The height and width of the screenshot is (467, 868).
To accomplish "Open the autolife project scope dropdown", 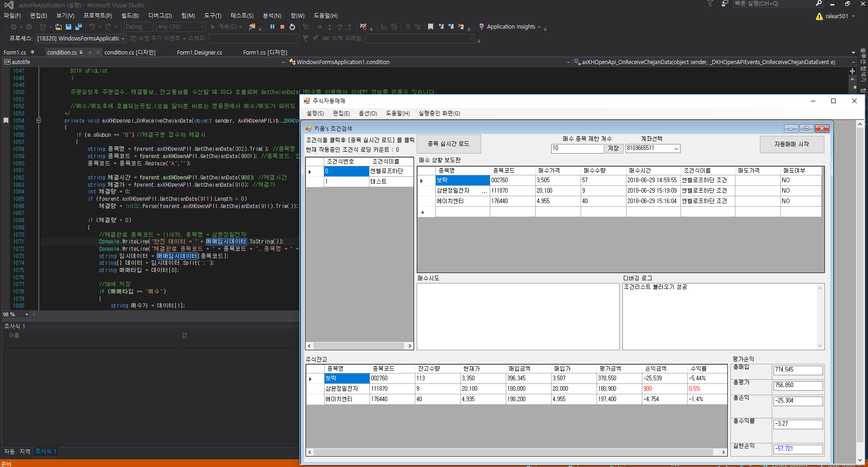I will pyautogui.click(x=283, y=62).
